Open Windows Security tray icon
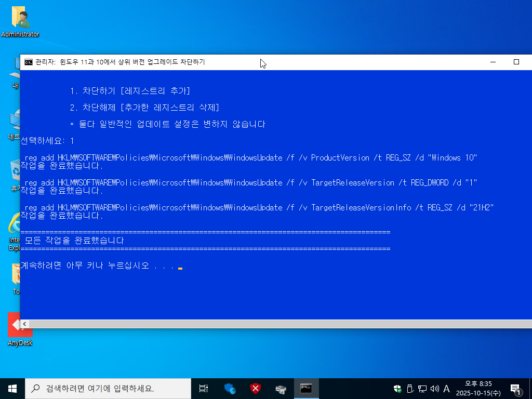532x399 pixels. pos(397,389)
